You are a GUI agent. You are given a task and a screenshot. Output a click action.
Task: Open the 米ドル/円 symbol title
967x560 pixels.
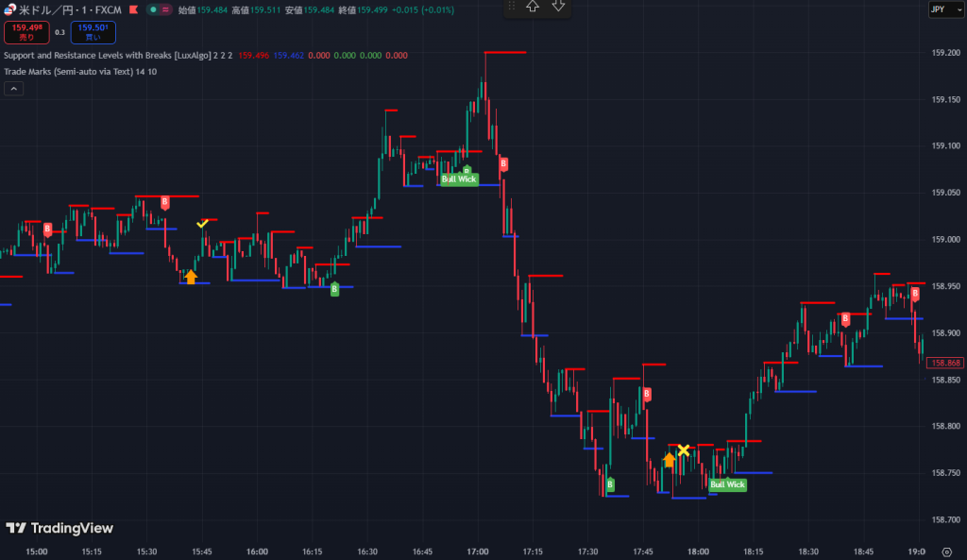[x=69, y=9]
